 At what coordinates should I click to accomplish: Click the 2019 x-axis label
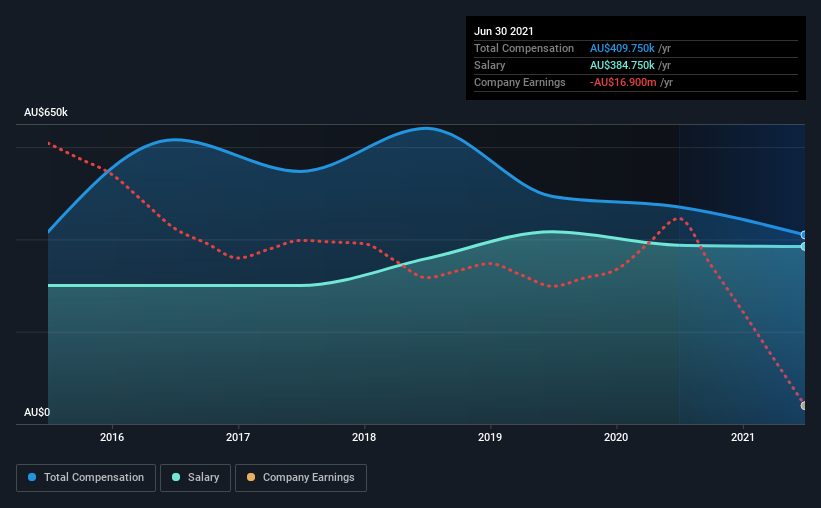(x=490, y=437)
